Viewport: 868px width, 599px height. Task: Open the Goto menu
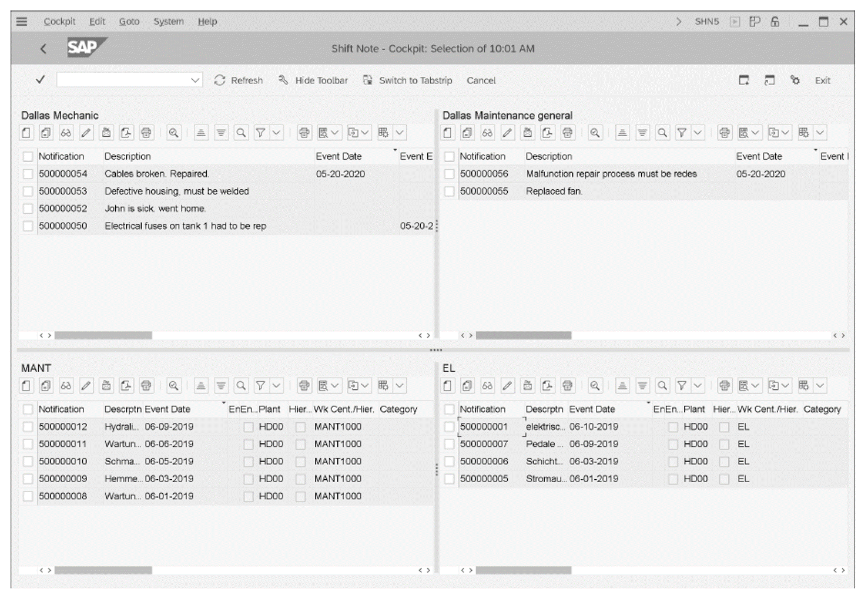(x=129, y=21)
